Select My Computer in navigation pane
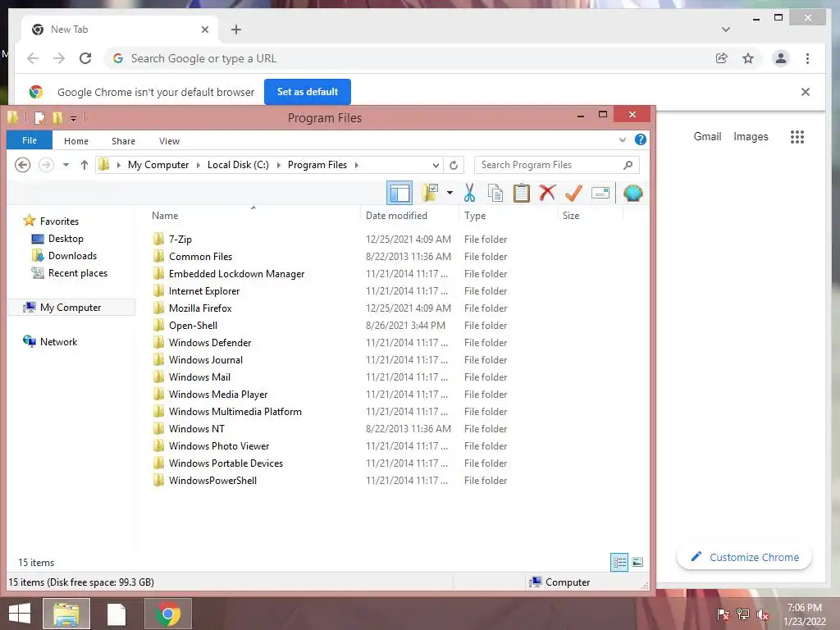840x630 pixels. (x=71, y=308)
